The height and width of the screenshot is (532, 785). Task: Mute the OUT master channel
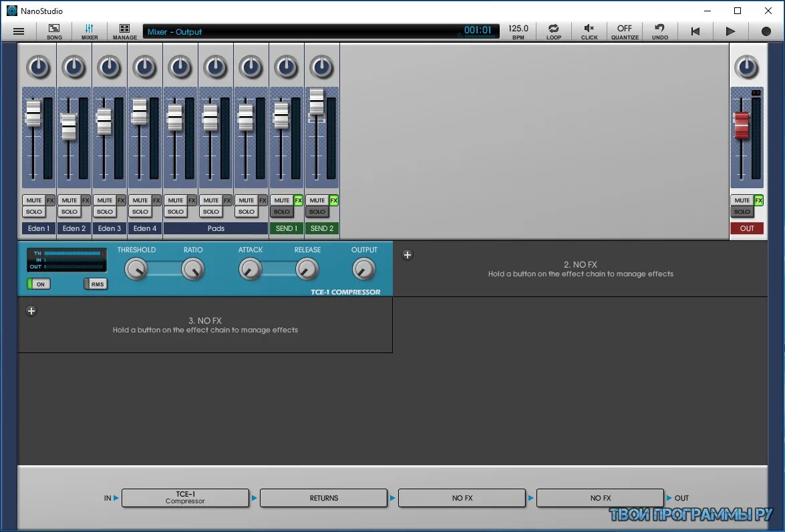click(x=742, y=200)
